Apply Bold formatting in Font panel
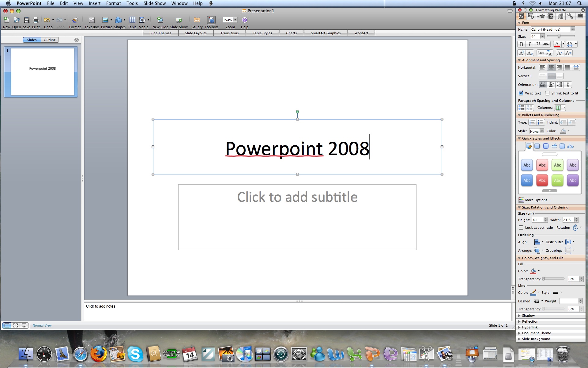The image size is (588, 368). [522, 44]
